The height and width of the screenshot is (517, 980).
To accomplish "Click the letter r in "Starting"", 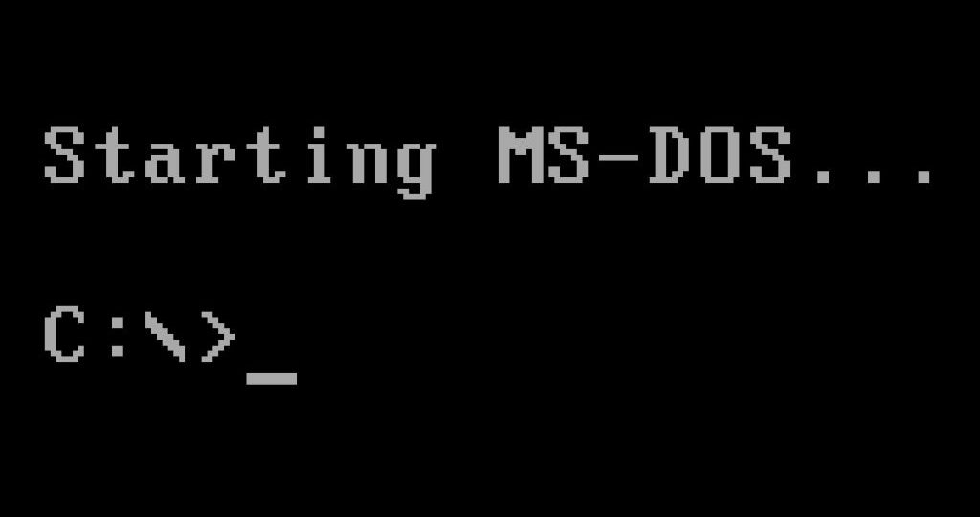I will [216, 163].
